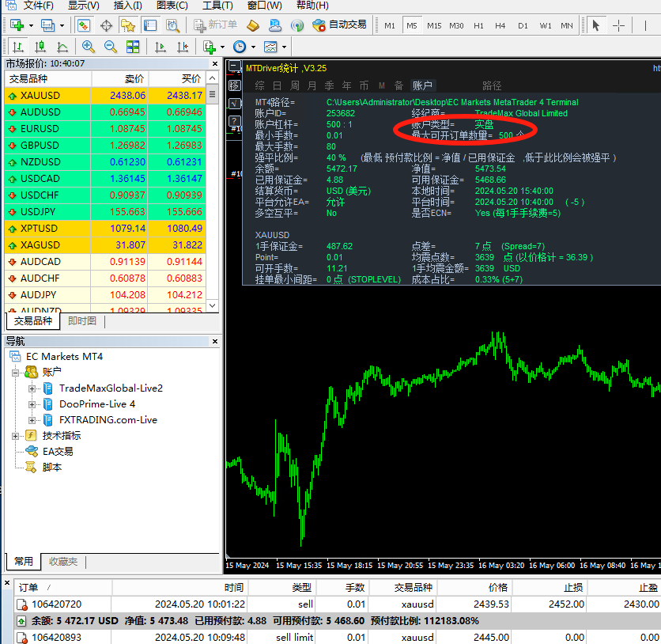The width and height of the screenshot is (661, 644).
Task: Select the 账户 tab in MTDriver panel
Action: click(422, 85)
